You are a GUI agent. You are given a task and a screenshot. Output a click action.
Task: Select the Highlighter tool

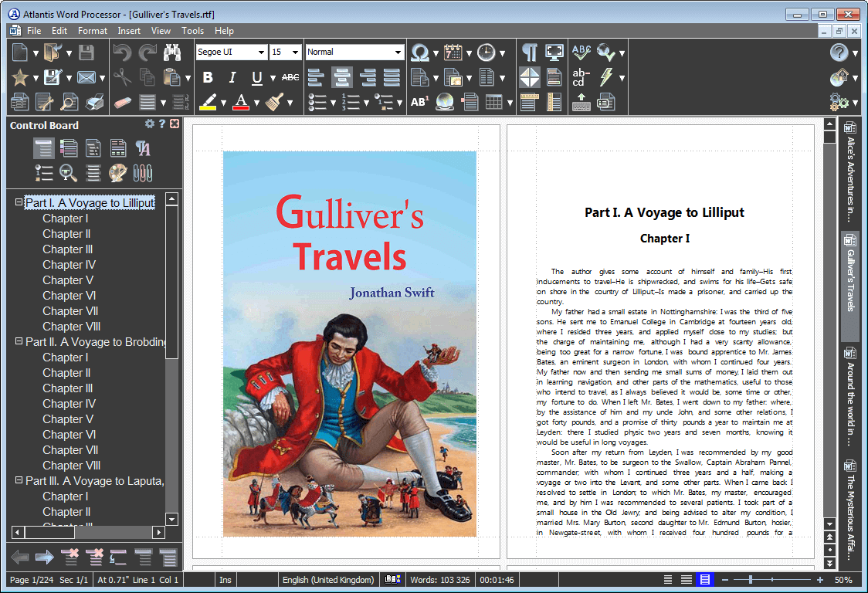click(x=209, y=101)
